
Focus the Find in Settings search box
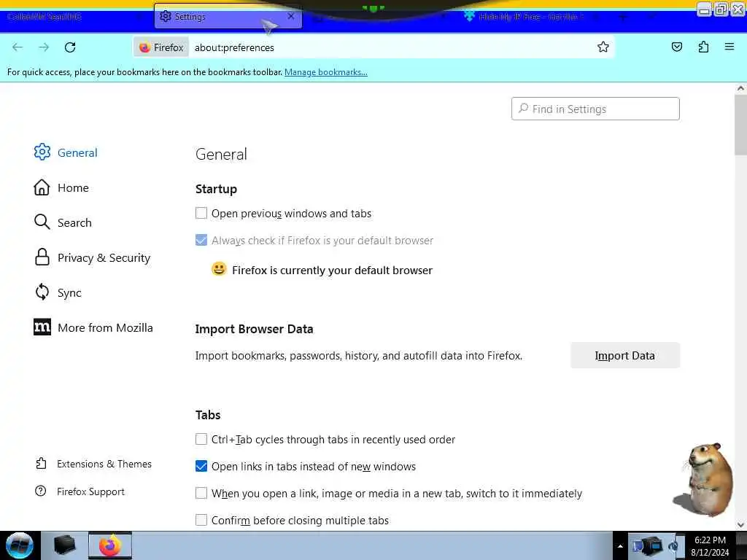[595, 109]
